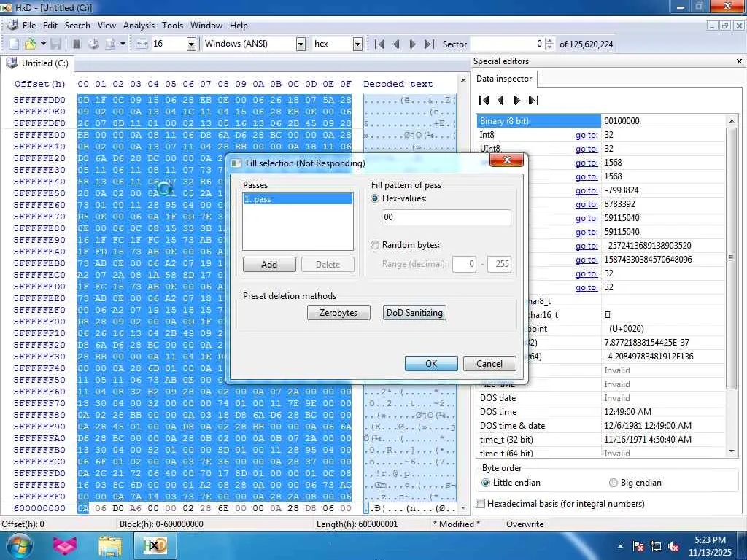The width and height of the screenshot is (747, 560).
Task: Open the pink cat app in taskbar
Action: click(65, 545)
